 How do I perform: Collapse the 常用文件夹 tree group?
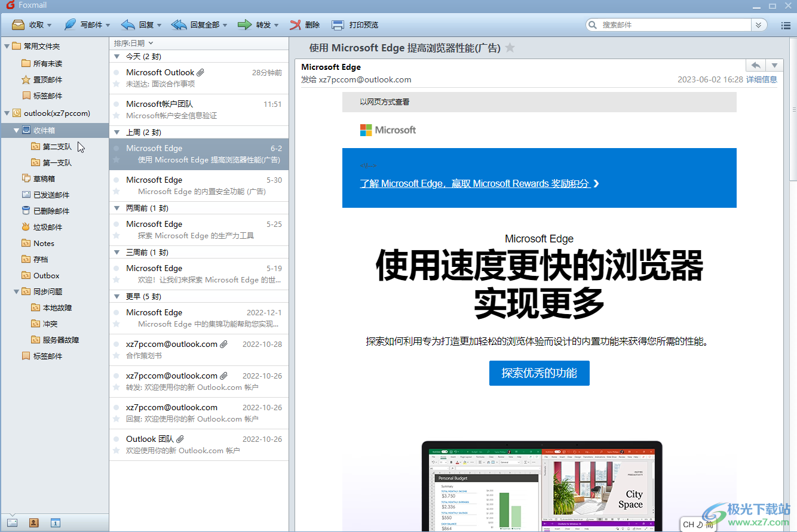pos(7,46)
